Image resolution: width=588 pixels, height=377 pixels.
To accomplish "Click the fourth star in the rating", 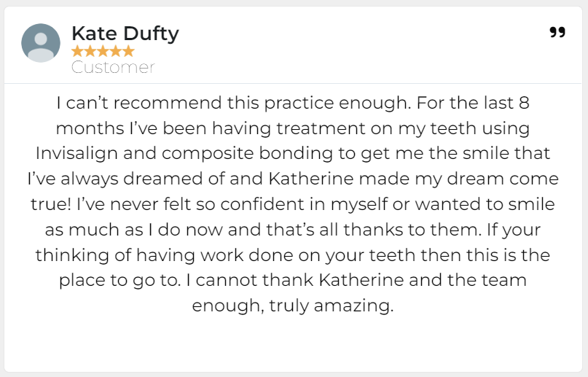I will point(115,51).
